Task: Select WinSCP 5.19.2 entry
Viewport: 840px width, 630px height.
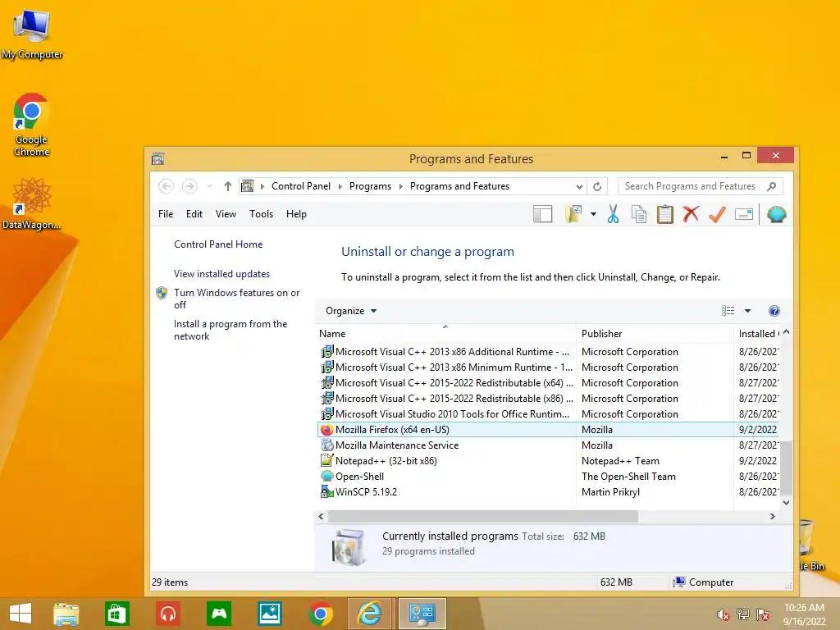Action: (x=547, y=492)
